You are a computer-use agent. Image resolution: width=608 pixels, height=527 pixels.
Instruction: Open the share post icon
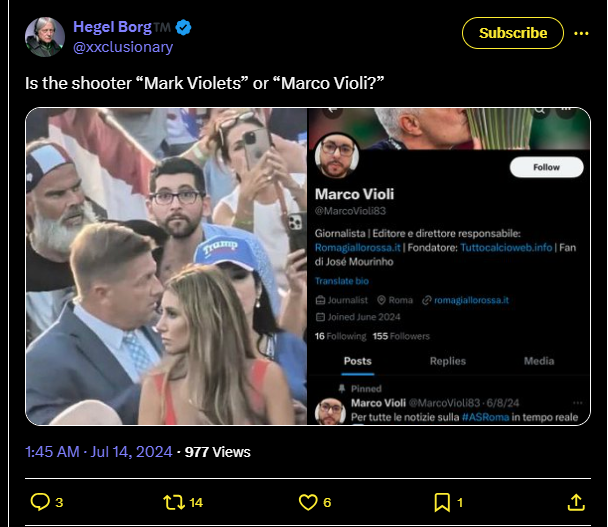tap(576, 501)
